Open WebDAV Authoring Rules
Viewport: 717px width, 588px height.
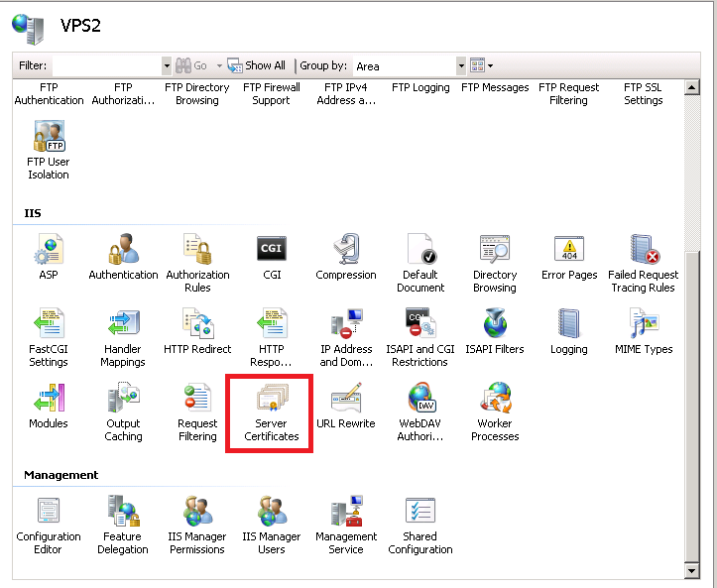pyautogui.click(x=420, y=412)
